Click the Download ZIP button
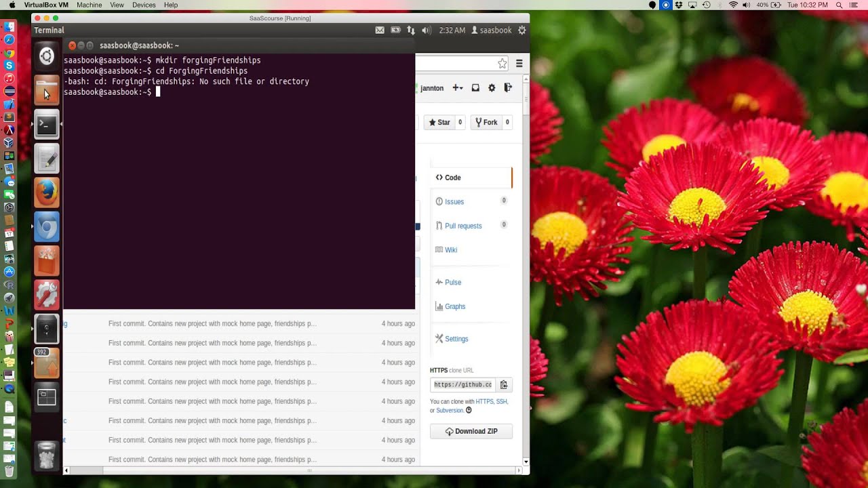The height and width of the screenshot is (488, 868). (471, 432)
